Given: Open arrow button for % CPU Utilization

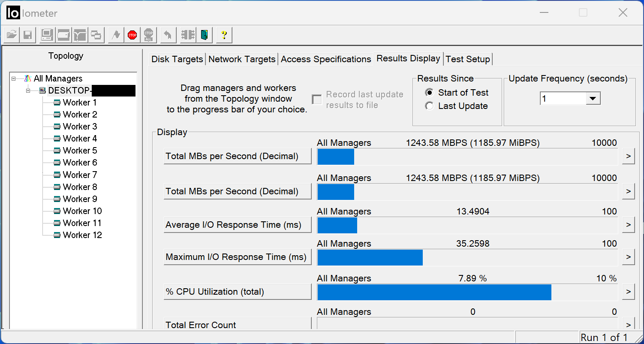Looking at the screenshot, I should point(628,292).
